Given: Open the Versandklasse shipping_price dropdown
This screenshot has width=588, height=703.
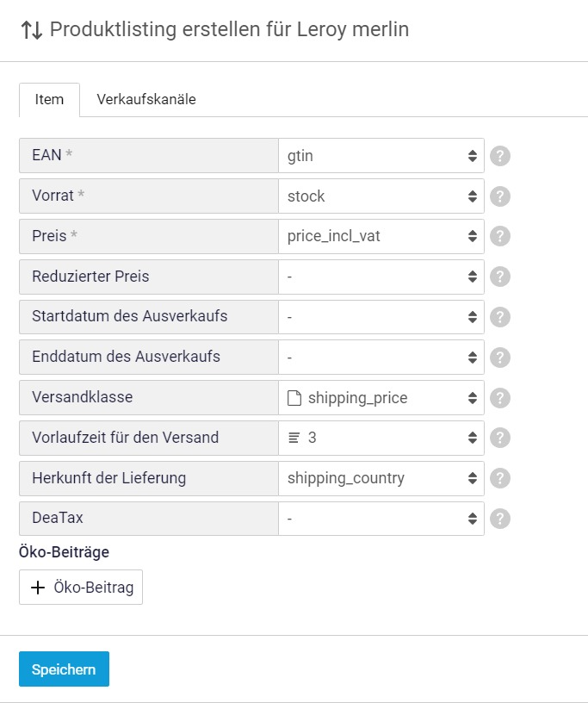Looking at the screenshot, I should (x=381, y=398).
